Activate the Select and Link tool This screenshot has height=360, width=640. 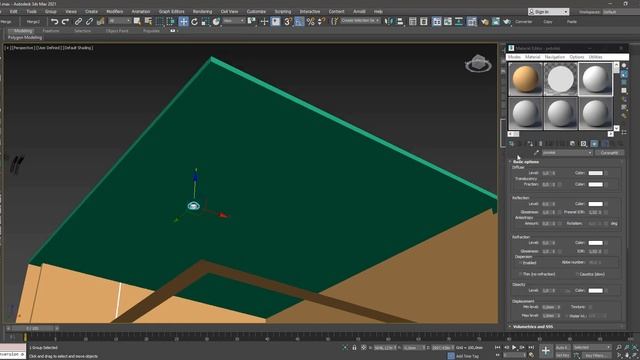pyautogui.click(x=78, y=22)
